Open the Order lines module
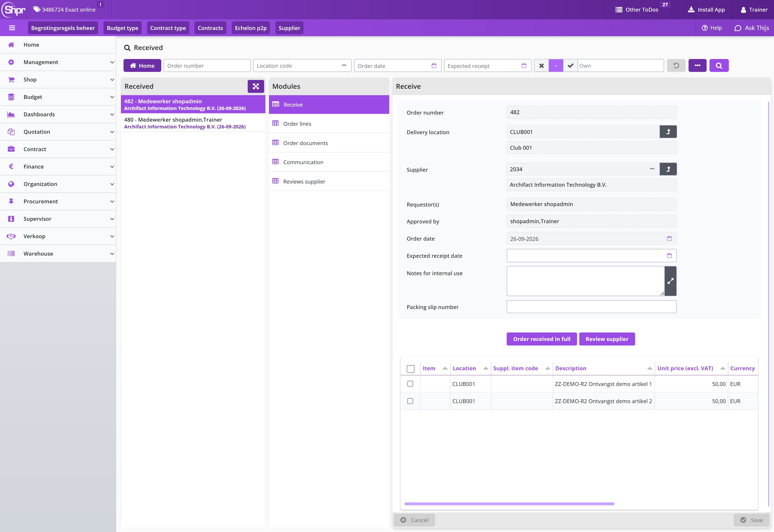Screen dimensions: 774x532 (x=329, y=124)
